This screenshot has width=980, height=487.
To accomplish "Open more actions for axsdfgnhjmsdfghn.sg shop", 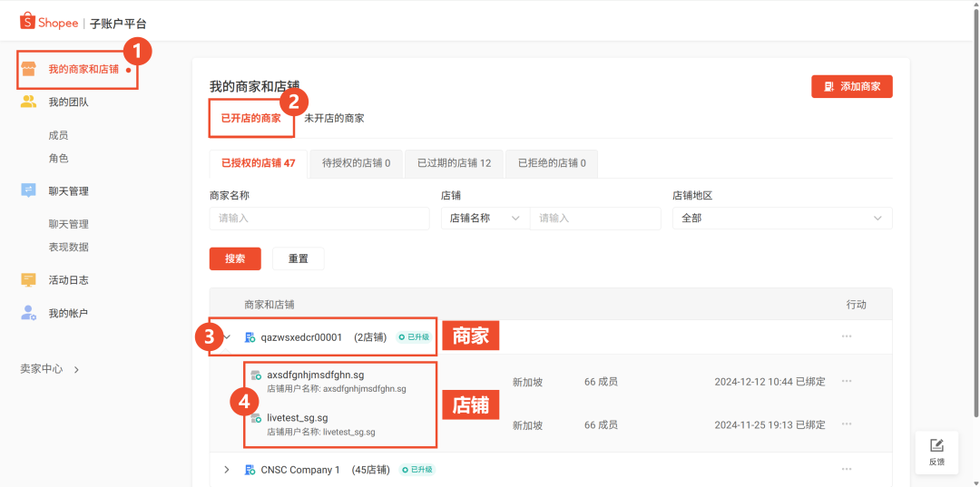I will (847, 381).
